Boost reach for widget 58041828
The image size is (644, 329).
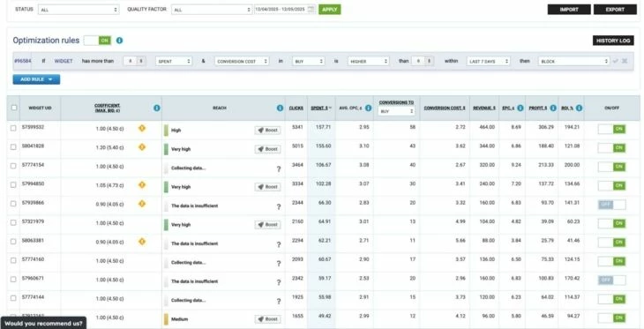[x=268, y=149]
